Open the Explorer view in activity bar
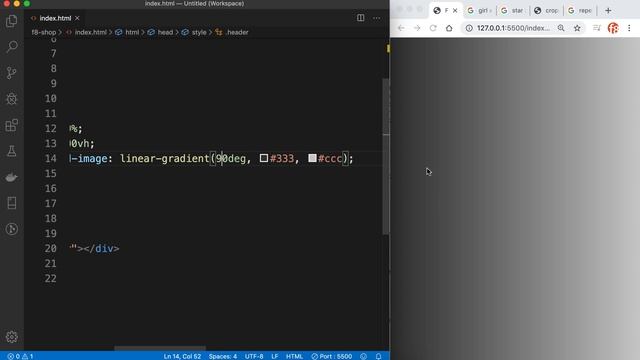 [x=12, y=21]
